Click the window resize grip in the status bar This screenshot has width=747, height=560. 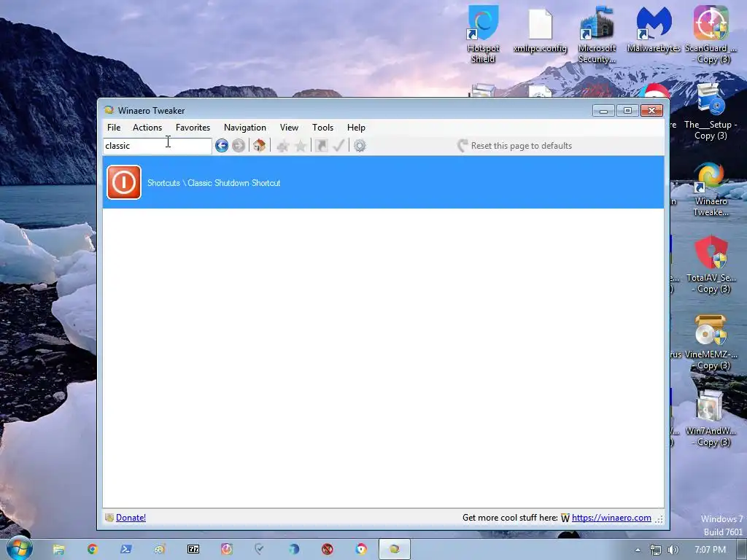[x=659, y=519]
